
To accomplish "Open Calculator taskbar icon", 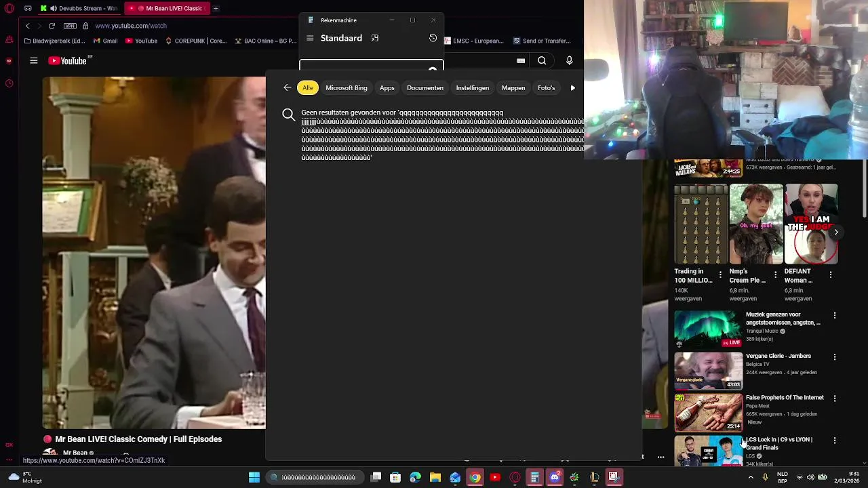I will coord(534,477).
